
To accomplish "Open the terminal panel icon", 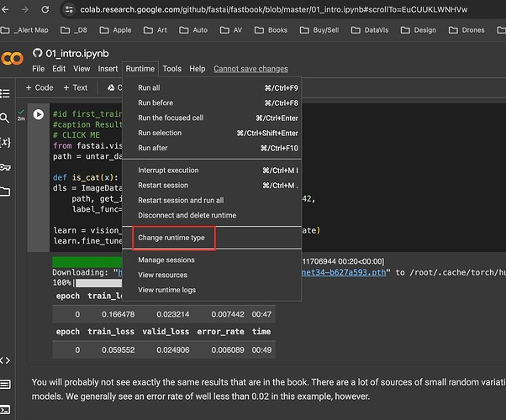I will (5, 408).
